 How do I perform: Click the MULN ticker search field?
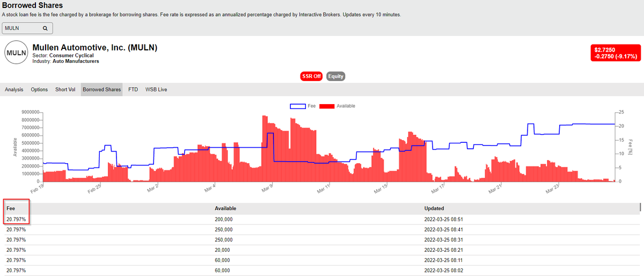tap(28, 28)
